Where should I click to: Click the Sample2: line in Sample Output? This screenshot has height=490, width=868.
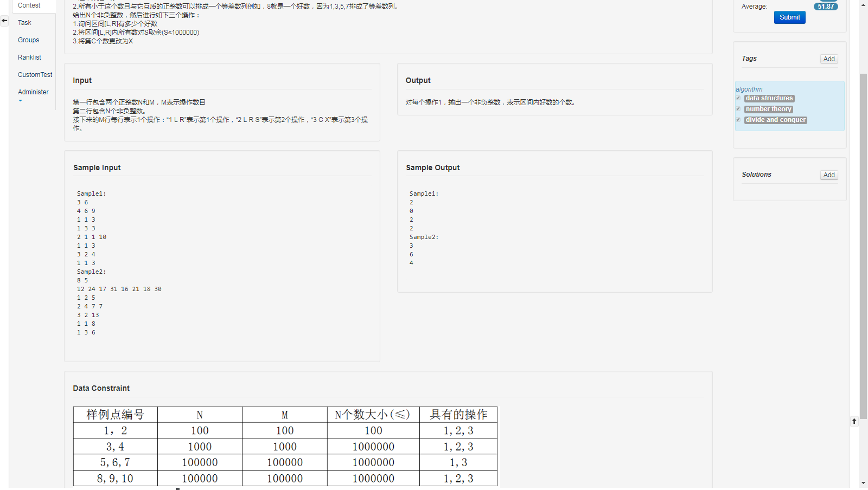click(424, 237)
